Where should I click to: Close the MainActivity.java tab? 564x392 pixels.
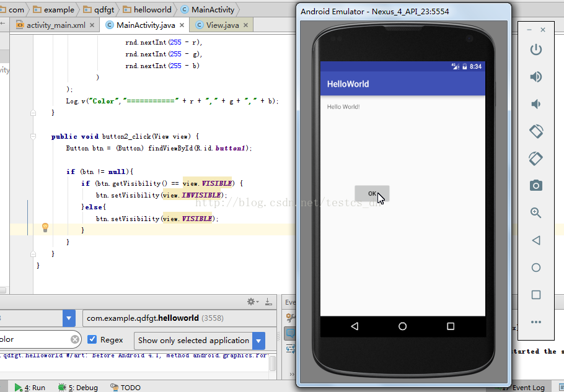tap(182, 25)
